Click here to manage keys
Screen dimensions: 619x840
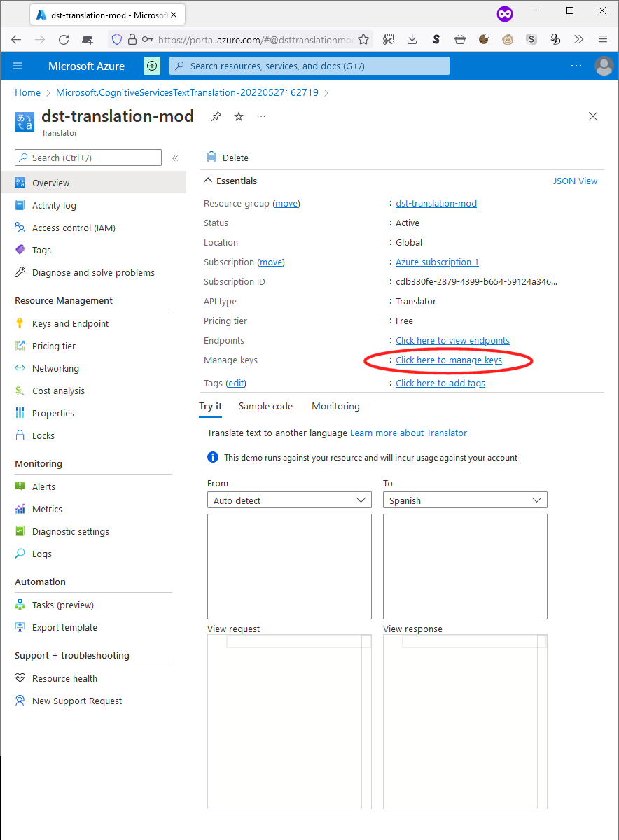point(449,360)
